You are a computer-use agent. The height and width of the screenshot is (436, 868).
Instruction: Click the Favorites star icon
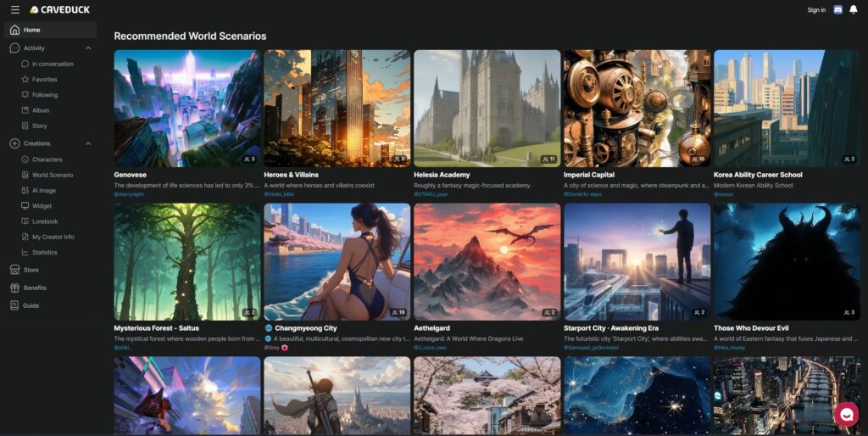coord(25,79)
